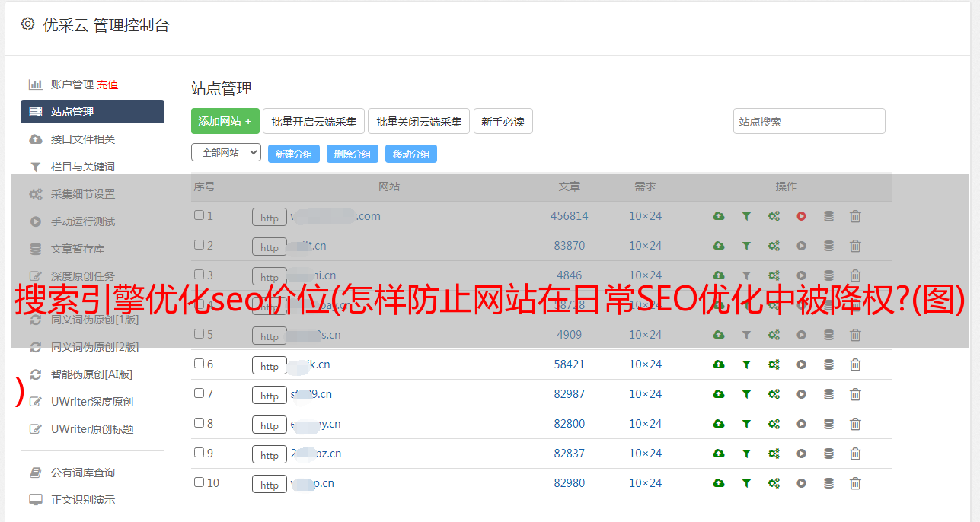Open filter icon for row 1 site
Image resolution: width=980 pixels, height=522 pixels.
coord(746,216)
